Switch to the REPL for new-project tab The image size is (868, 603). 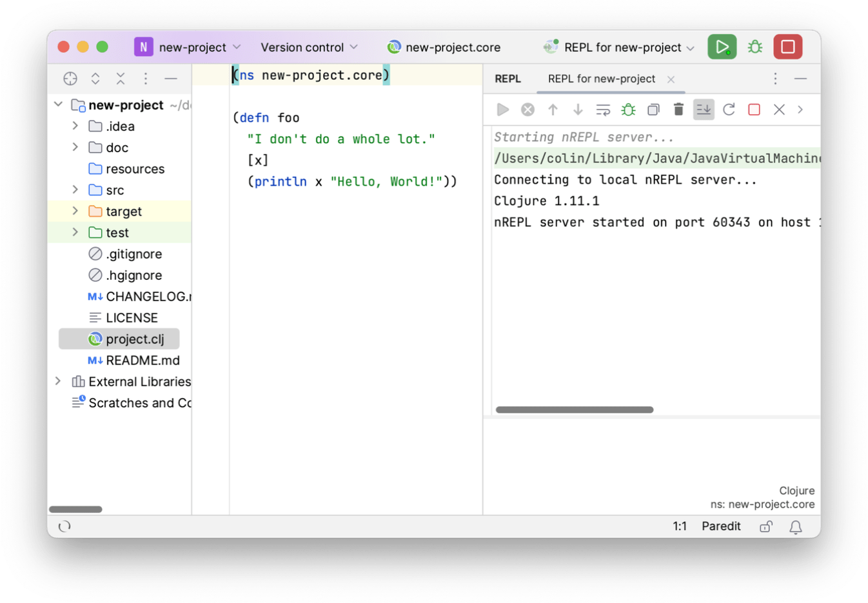pyautogui.click(x=601, y=79)
